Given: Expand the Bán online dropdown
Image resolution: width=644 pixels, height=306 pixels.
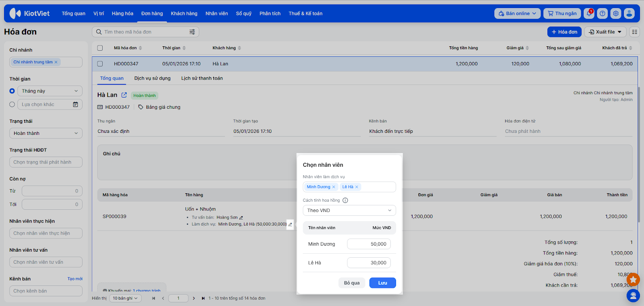Looking at the screenshot, I should pos(517,13).
